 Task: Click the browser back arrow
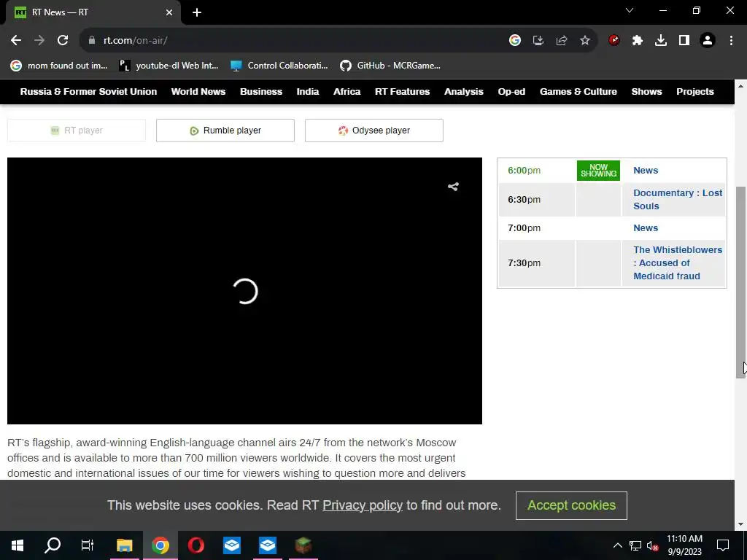point(16,41)
